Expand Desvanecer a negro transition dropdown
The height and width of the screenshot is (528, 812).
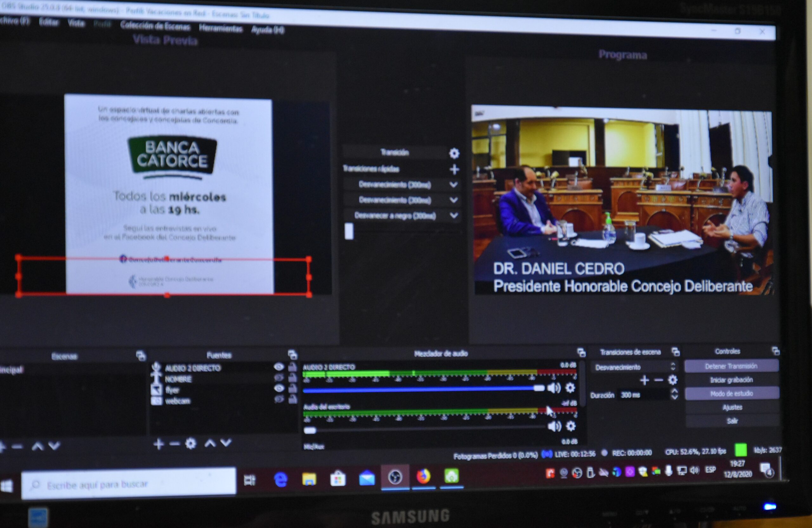(x=454, y=216)
